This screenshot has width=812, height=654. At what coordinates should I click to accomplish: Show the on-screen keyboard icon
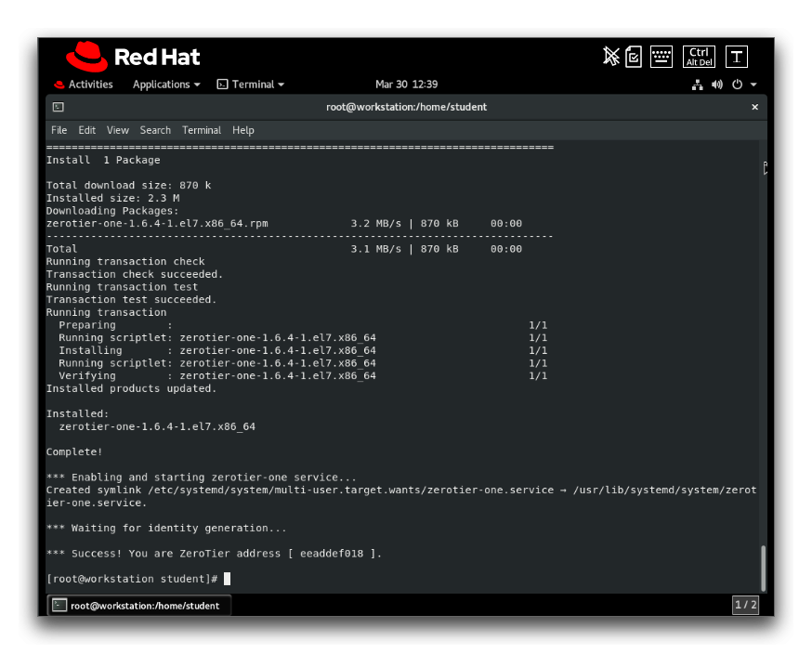(x=661, y=57)
